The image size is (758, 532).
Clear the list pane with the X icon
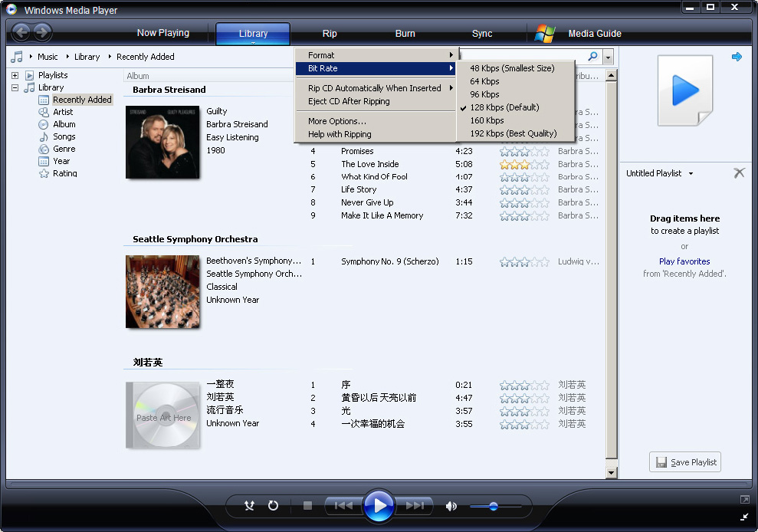tap(739, 172)
